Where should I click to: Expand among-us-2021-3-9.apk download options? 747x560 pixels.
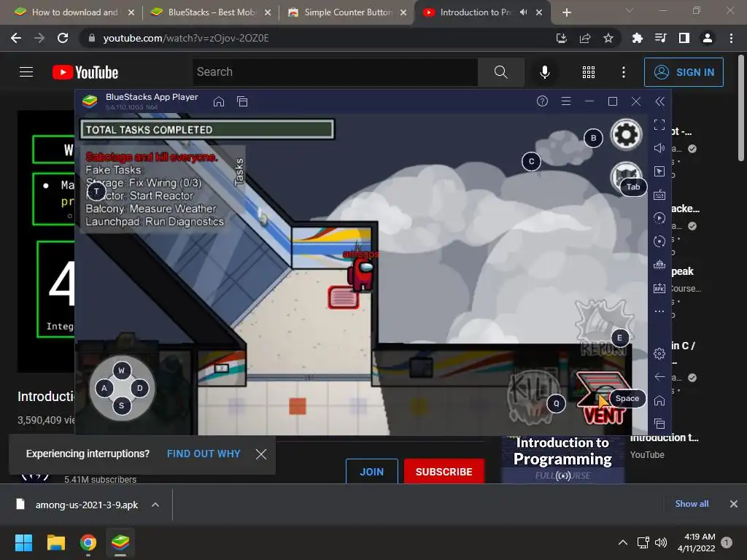click(x=155, y=505)
